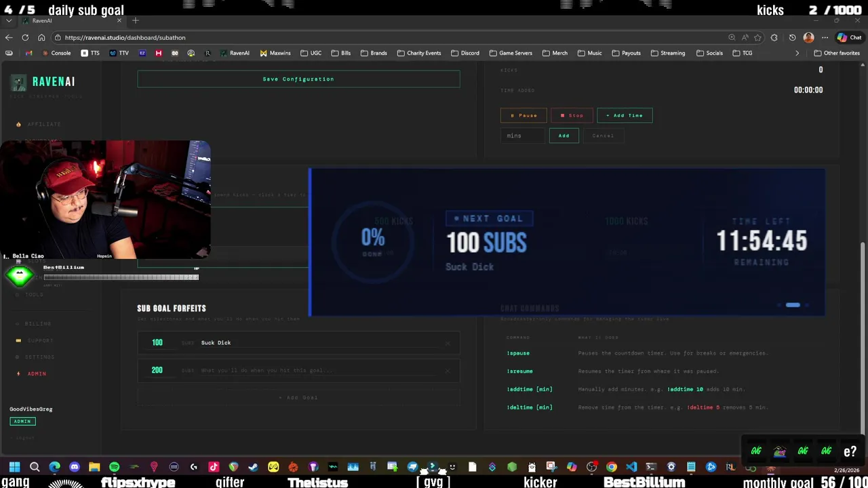Expand the Brands bookmarks folder
Viewport: 868px width, 488px height.
pyautogui.click(x=374, y=53)
